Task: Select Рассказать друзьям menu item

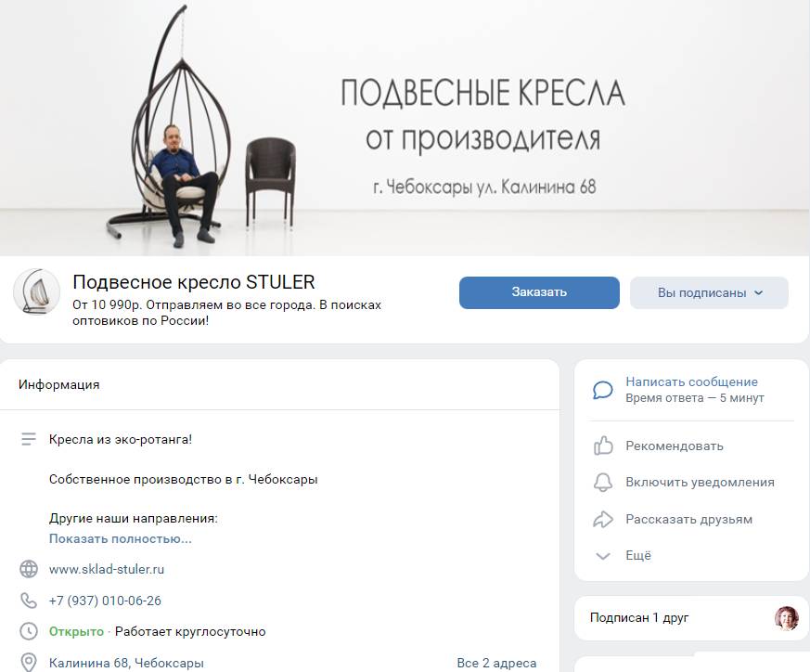Action: [x=688, y=519]
